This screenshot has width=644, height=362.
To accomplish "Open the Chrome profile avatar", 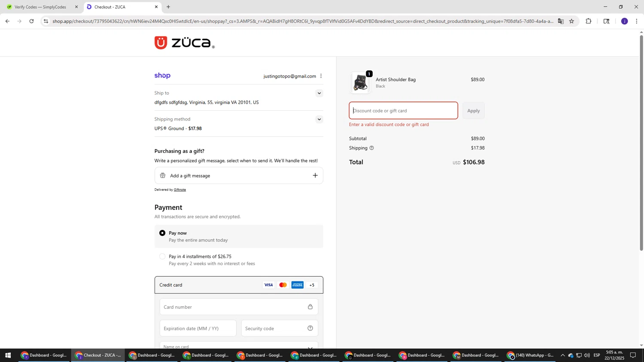I will 624,21.
